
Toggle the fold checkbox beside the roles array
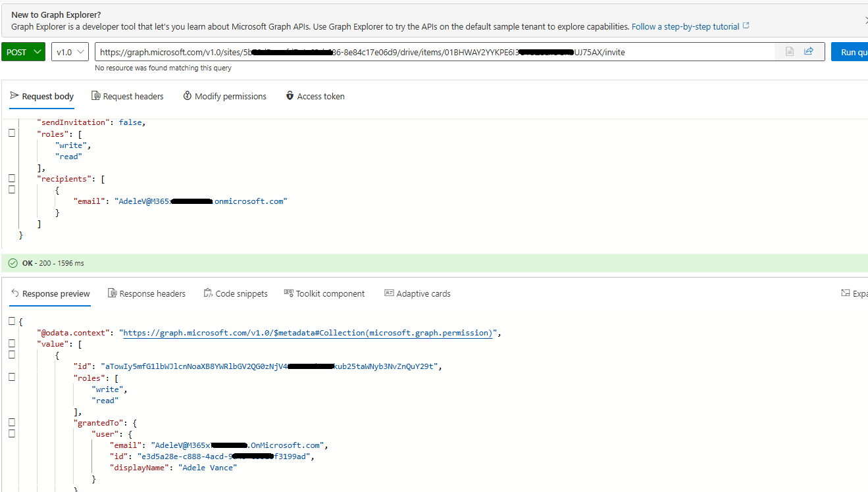coord(11,132)
